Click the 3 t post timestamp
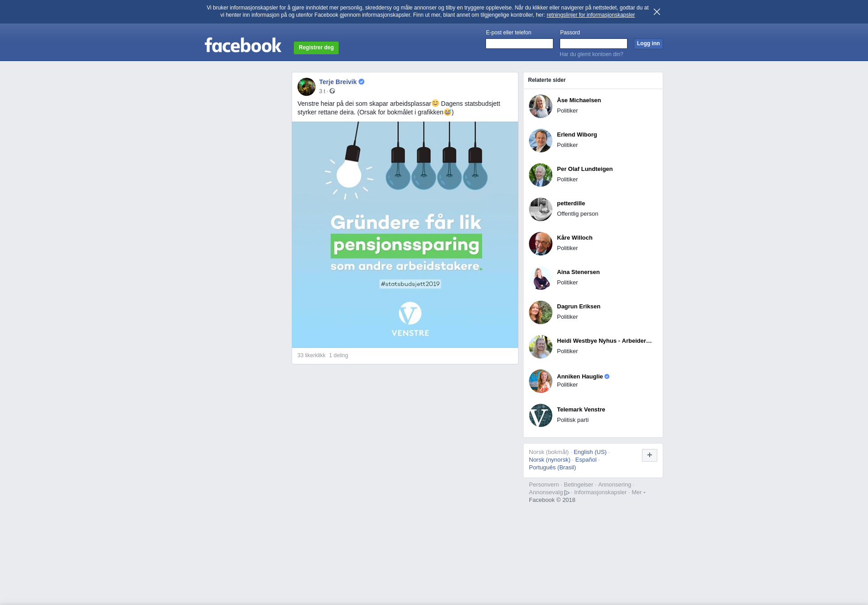The width and height of the screenshot is (868, 605). click(x=322, y=91)
